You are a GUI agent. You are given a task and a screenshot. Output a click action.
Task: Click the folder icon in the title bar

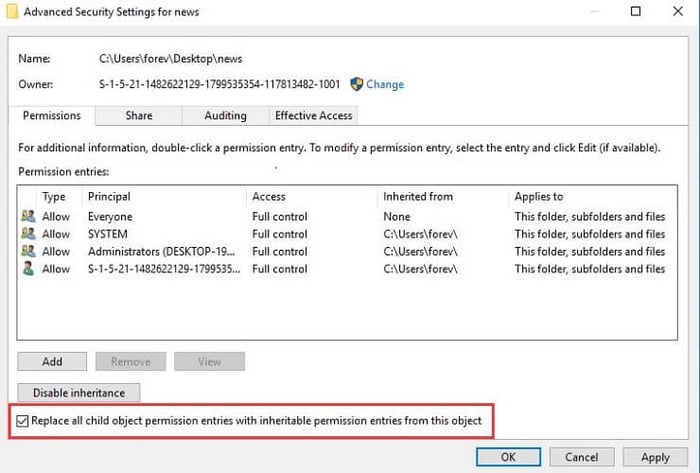pos(12,11)
